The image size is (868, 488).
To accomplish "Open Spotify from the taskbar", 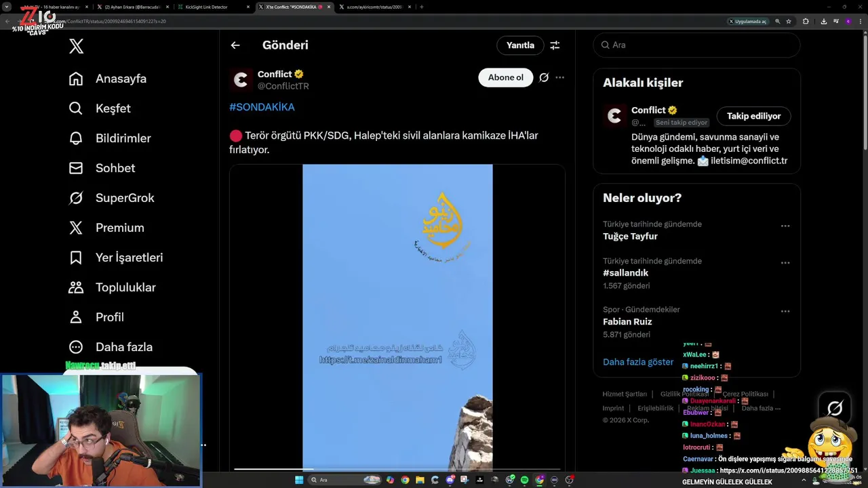I will coord(524,480).
